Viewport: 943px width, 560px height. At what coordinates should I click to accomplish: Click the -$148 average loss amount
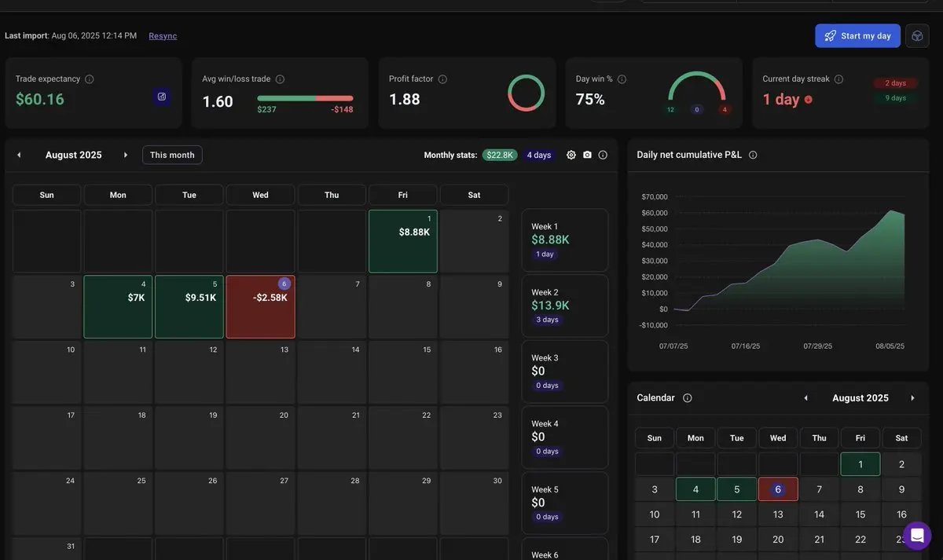click(x=342, y=109)
